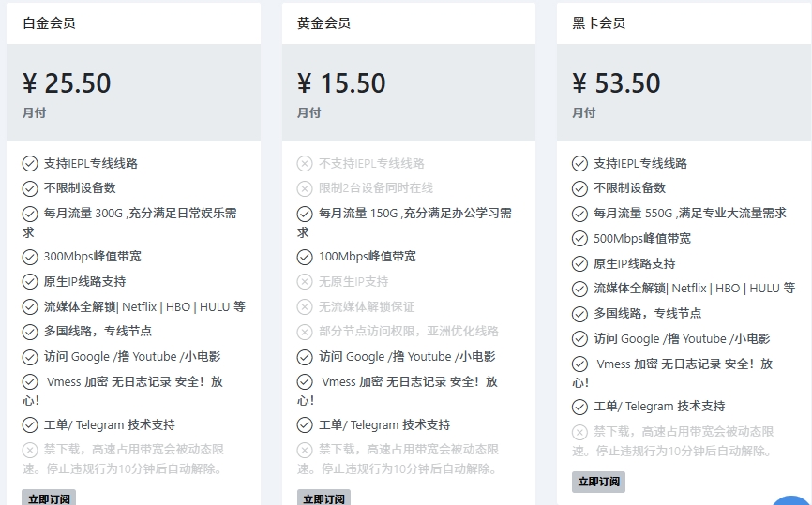The height and width of the screenshot is (505, 812).
Task: Click the ¥ 25.50 monthly price
Action: tap(67, 83)
